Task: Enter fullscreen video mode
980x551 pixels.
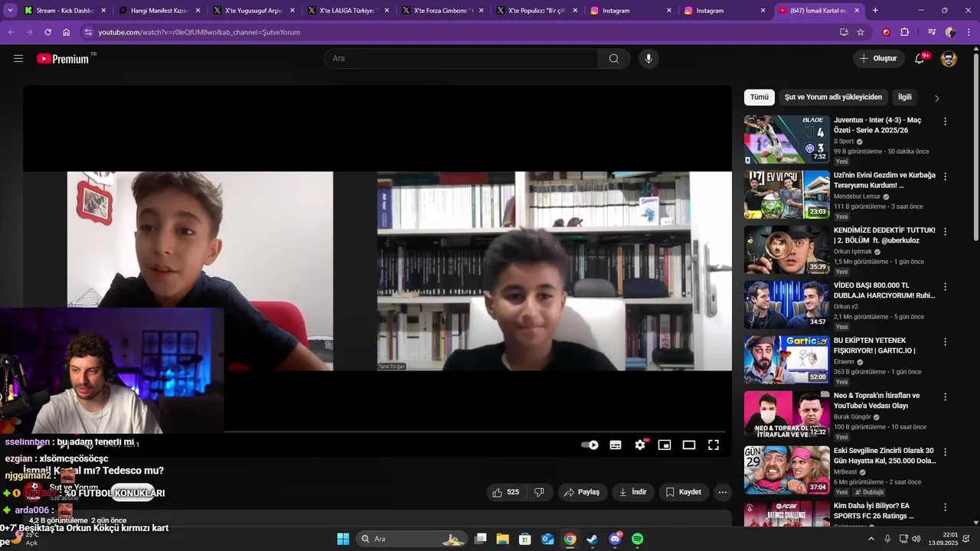Action: [x=714, y=445]
